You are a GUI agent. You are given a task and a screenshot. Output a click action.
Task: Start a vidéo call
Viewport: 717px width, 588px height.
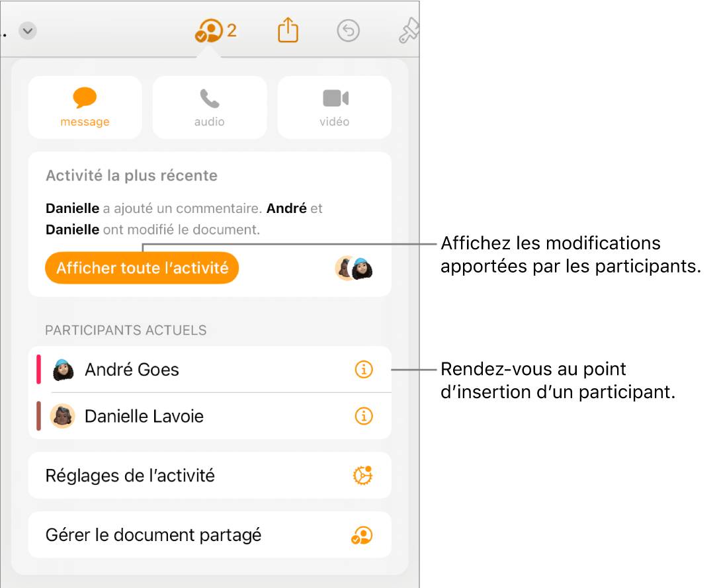(x=334, y=107)
